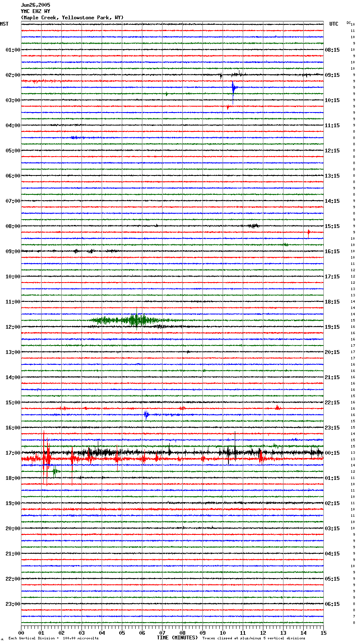The height and width of the screenshot is (644, 357).
Task: Click the blue event burst on 15:30 MST trace
Action: (146, 415)
